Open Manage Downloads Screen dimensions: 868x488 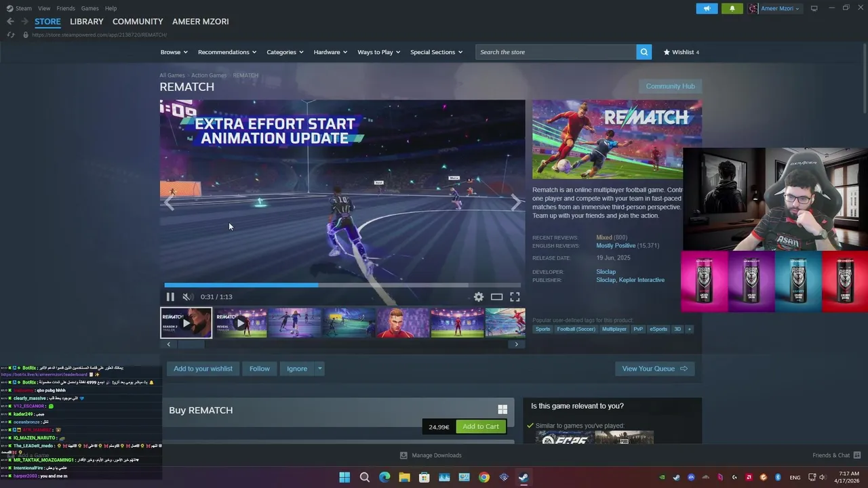coord(431,455)
